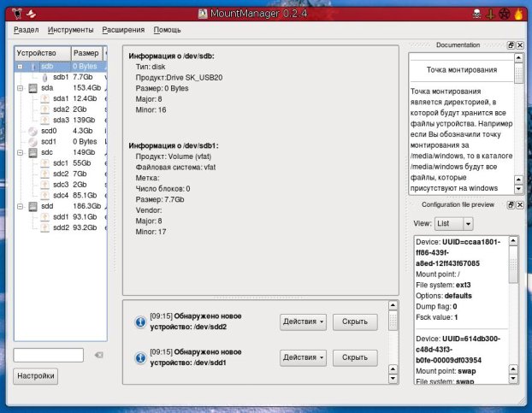Select the sdb1 7.7Gb tree row

coord(61,77)
